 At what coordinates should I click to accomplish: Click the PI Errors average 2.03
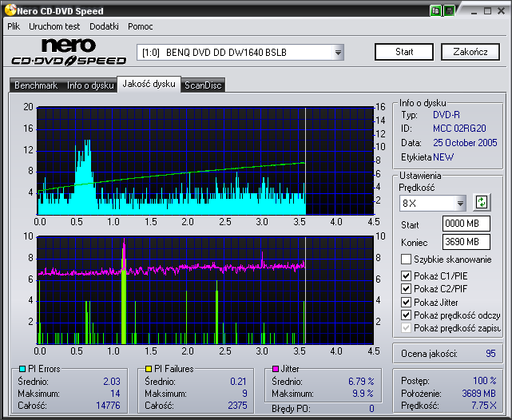[112, 381]
